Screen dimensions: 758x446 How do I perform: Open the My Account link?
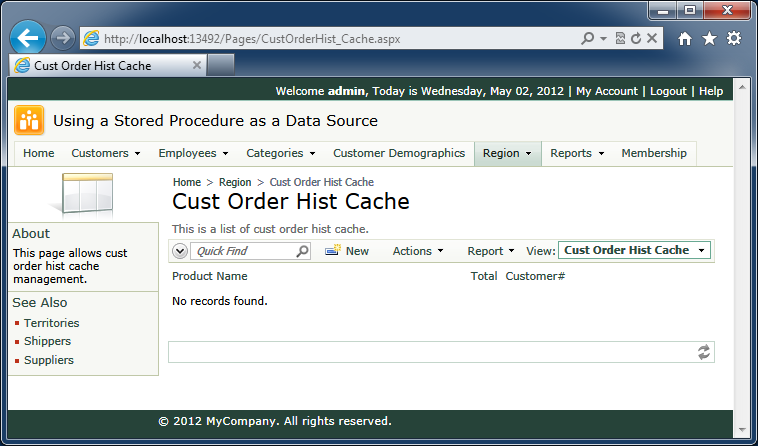tap(607, 91)
